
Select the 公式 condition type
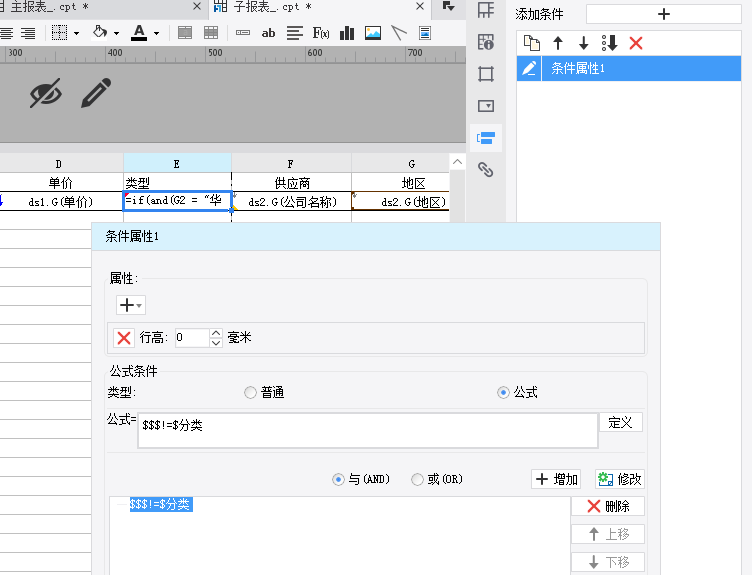coord(517,393)
